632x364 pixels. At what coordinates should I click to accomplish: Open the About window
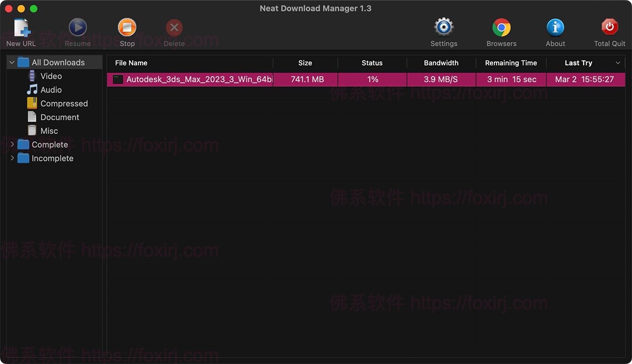click(555, 27)
